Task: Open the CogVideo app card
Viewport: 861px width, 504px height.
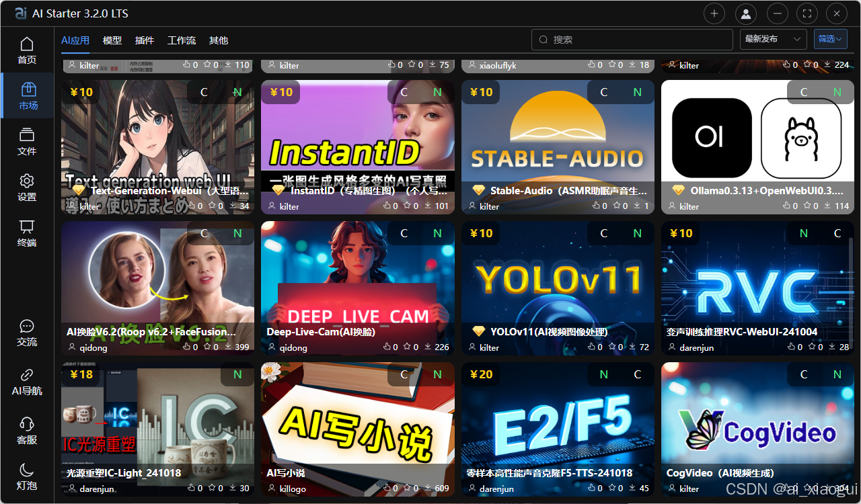Action: pos(757,429)
